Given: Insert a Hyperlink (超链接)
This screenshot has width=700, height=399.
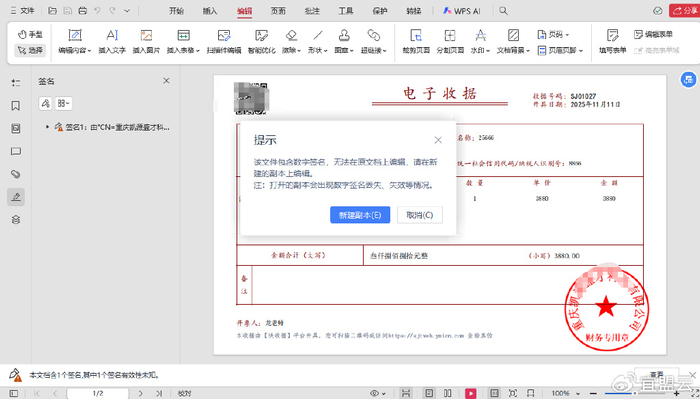Looking at the screenshot, I should pos(374,42).
